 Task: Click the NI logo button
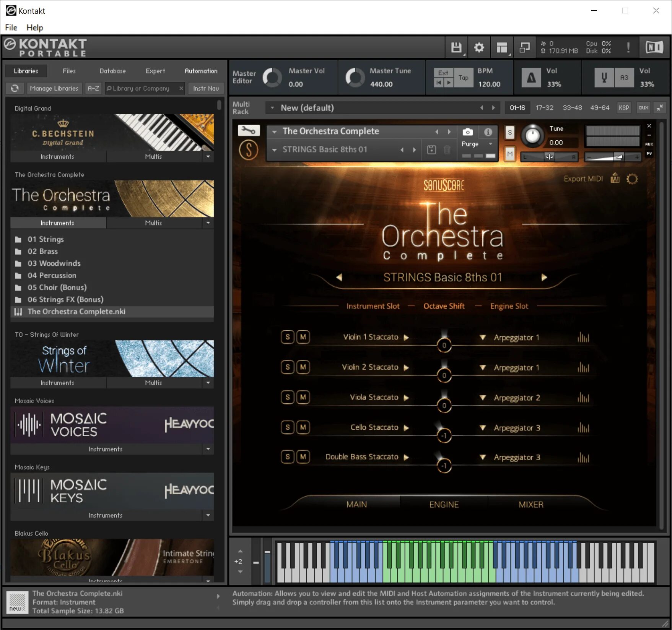[654, 47]
